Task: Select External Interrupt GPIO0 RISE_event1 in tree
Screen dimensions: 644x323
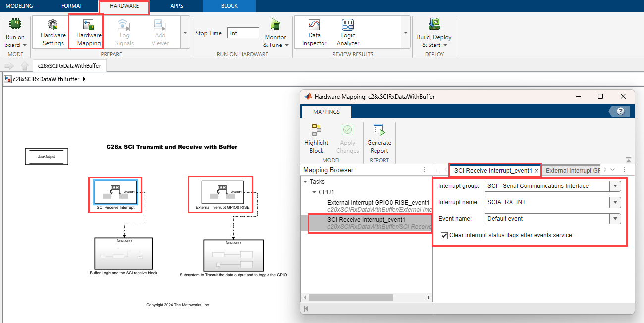Action: (378, 203)
